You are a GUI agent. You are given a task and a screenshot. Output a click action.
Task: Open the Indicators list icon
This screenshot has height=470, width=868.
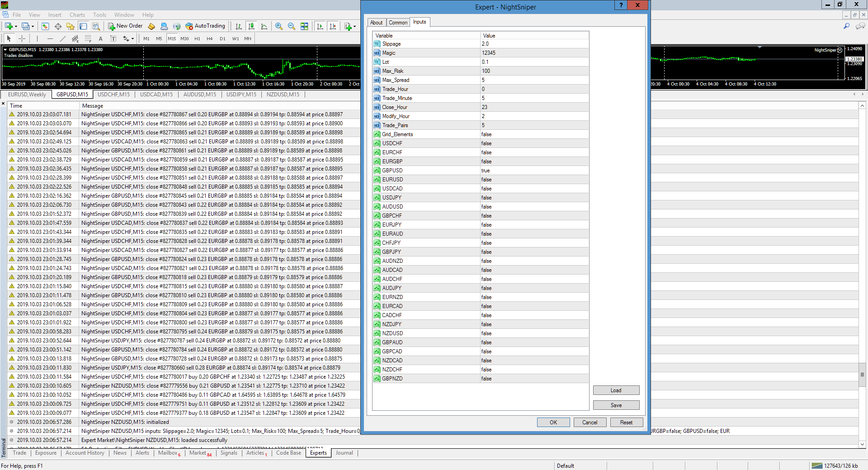(x=348, y=26)
